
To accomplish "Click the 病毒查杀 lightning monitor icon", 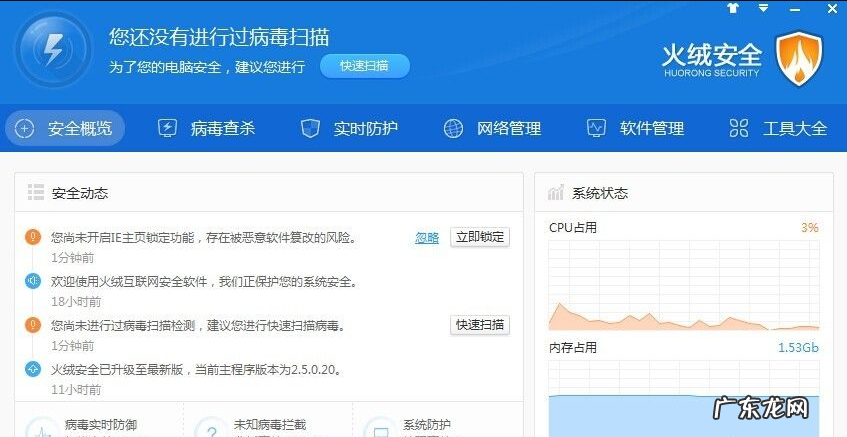I will click(x=167, y=129).
